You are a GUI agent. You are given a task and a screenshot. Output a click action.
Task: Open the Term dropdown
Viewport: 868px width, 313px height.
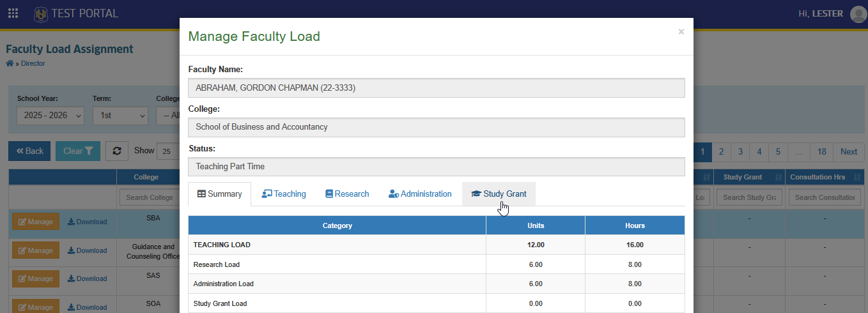(x=120, y=116)
